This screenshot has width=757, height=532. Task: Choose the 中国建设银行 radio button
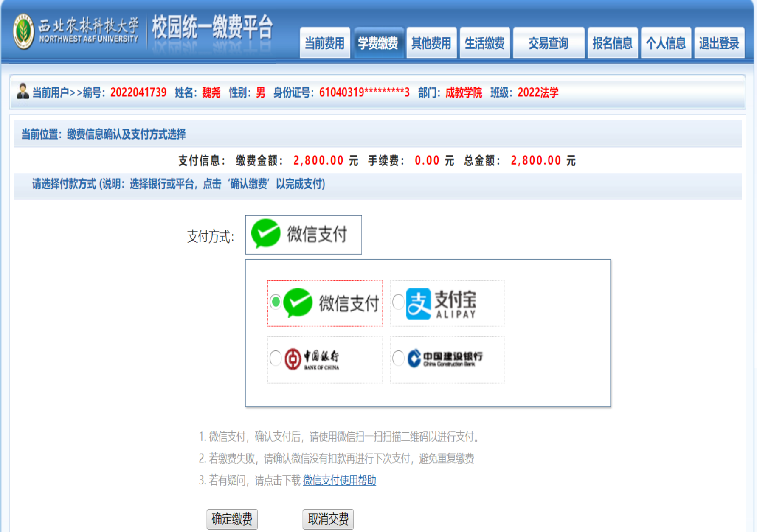[398, 358]
